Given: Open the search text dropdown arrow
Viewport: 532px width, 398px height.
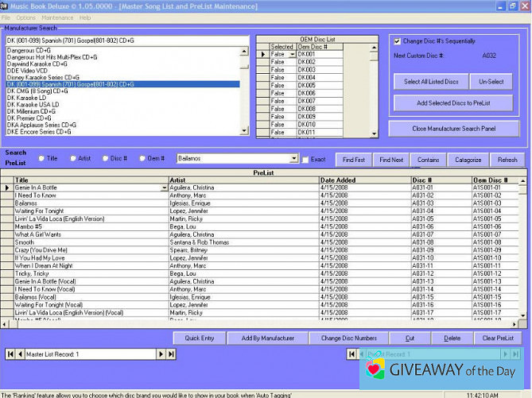Looking at the screenshot, I should coord(294,159).
